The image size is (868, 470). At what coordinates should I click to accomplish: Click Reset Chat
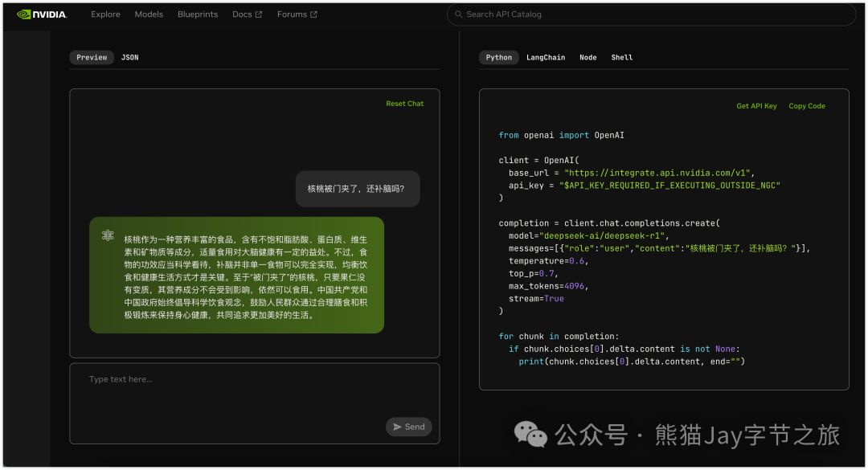pos(404,104)
